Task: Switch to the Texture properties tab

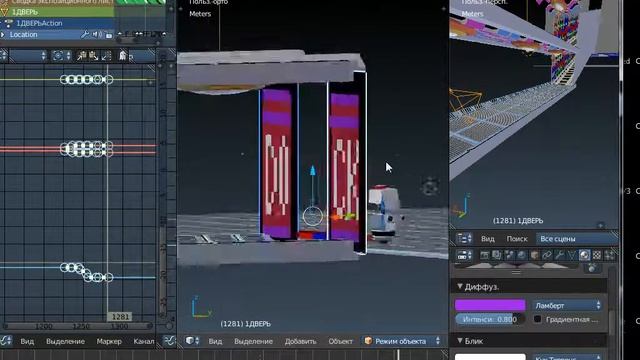Action: click(597, 256)
